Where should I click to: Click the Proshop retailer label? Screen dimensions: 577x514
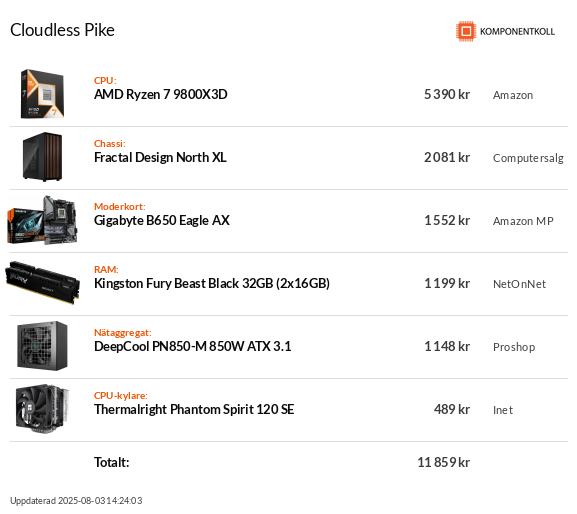coord(514,347)
